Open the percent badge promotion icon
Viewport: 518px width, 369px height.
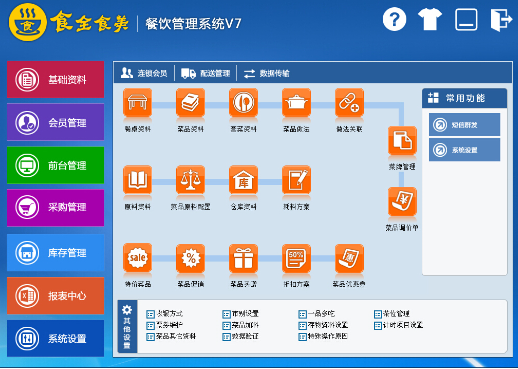coord(190,258)
